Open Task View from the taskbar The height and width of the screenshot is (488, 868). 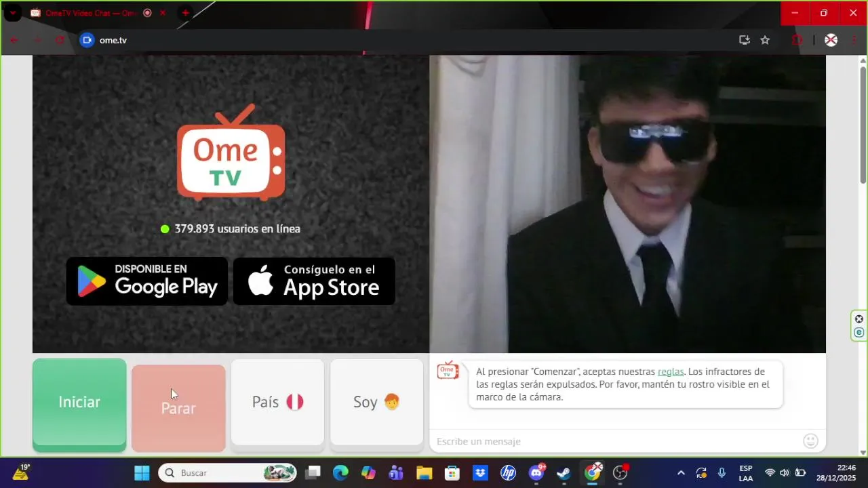pyautogui.click(x=313, y=473)
